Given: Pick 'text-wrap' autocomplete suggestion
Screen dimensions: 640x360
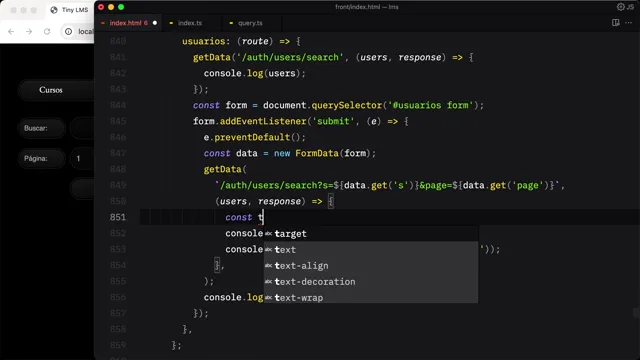Looking at the screenshot, I should pyautogui.click(x=371, y=297).
